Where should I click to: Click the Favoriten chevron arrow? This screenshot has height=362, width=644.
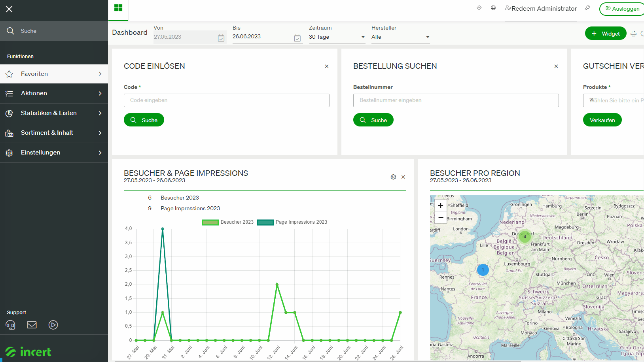(100, 74)
